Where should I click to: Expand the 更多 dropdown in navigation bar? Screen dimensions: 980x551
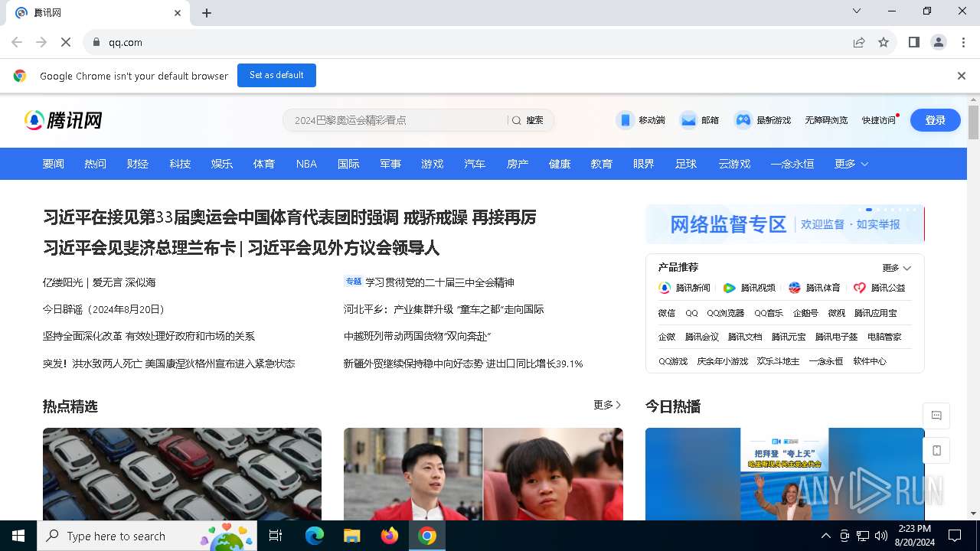851,164
